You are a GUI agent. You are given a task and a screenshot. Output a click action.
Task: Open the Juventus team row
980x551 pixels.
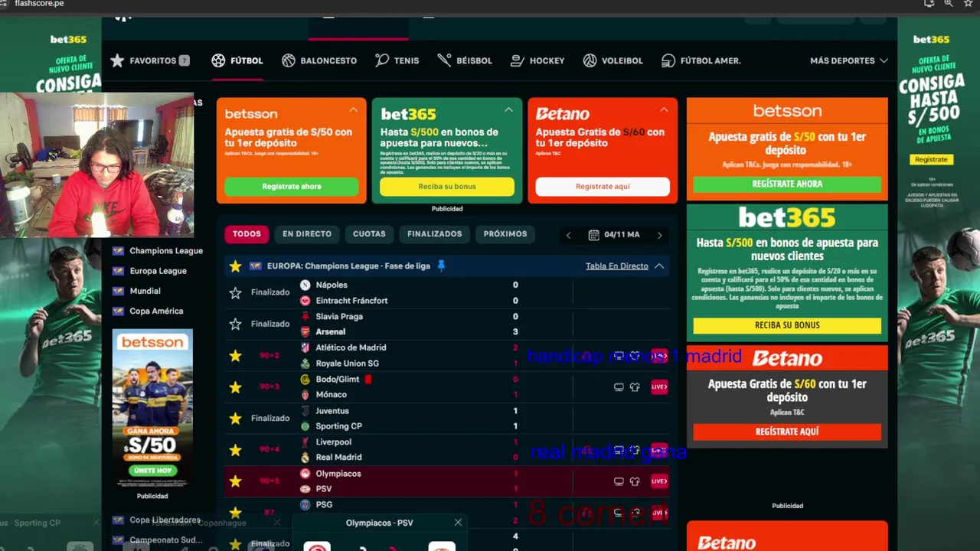[x=332, y=411]
